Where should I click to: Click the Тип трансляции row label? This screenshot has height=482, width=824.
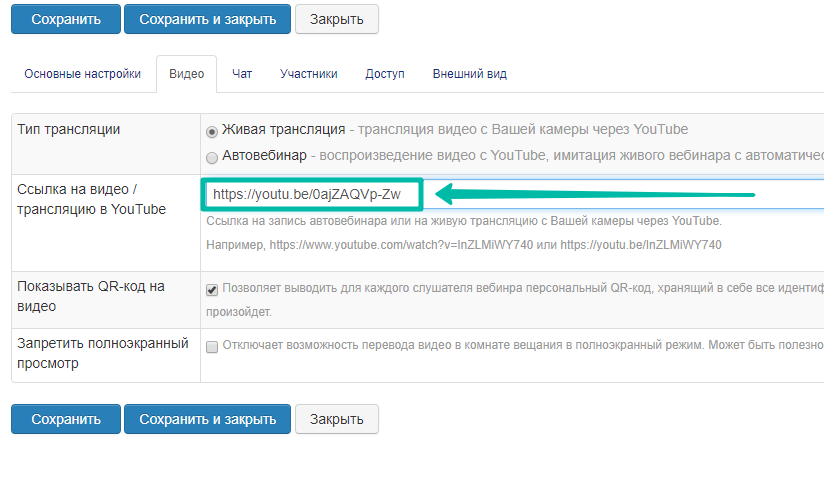tap(69, 130)
